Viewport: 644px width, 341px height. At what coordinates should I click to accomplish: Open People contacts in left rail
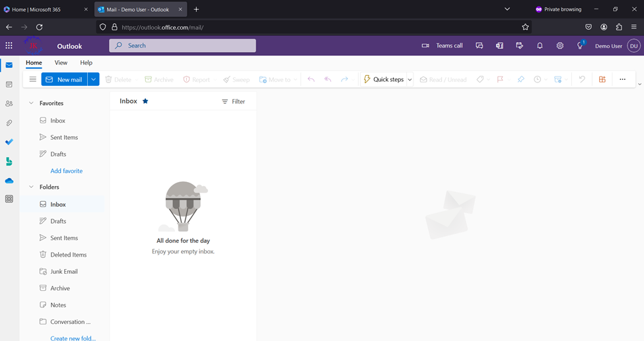click(x=9, y=104)
